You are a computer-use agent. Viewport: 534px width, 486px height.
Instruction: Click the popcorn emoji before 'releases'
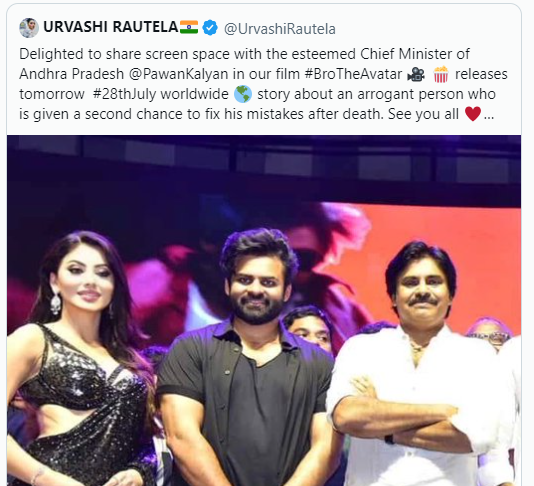441,74
